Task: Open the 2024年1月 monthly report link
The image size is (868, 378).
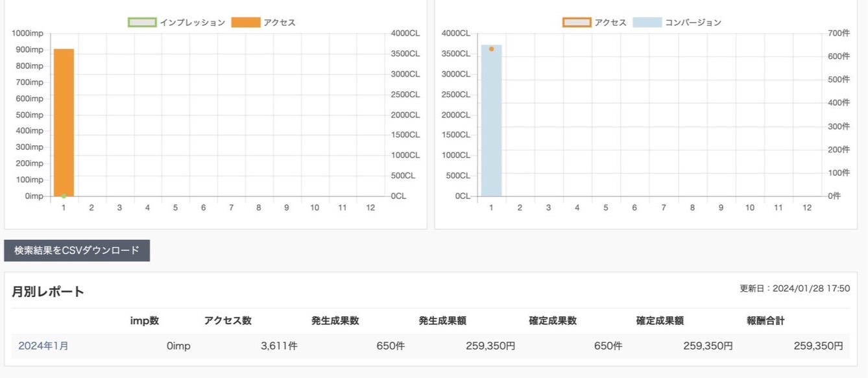Action: pos(43,346)
